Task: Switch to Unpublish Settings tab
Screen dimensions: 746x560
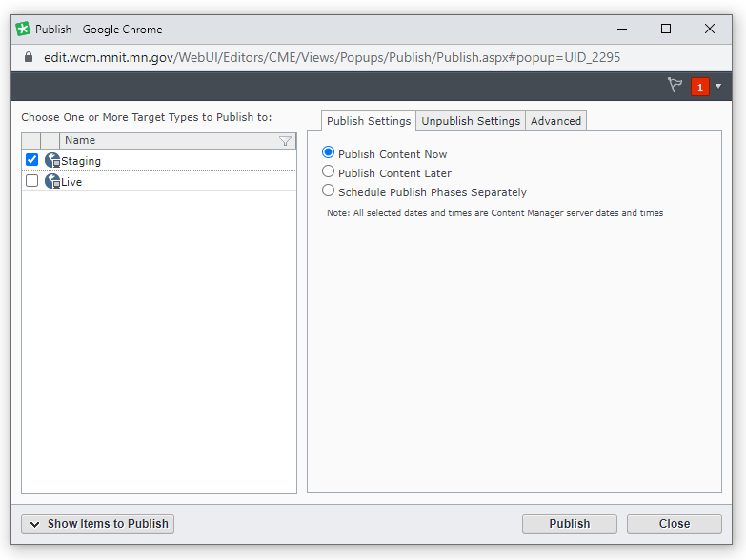Action: pyautogui.click(x=471, y=121)
